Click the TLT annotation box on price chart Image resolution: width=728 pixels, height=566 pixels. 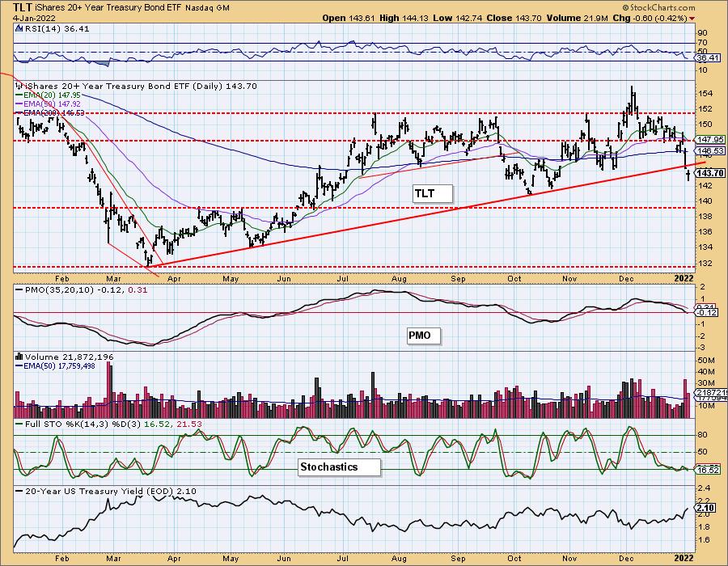(x=433, y=193)
